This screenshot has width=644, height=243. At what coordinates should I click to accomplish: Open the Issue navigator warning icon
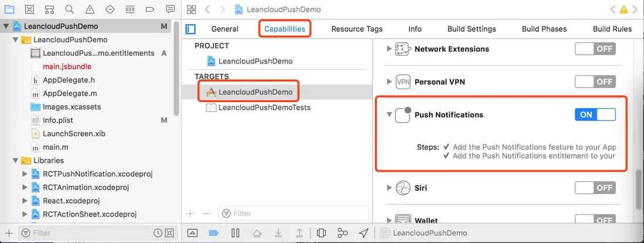coord(90,9)
